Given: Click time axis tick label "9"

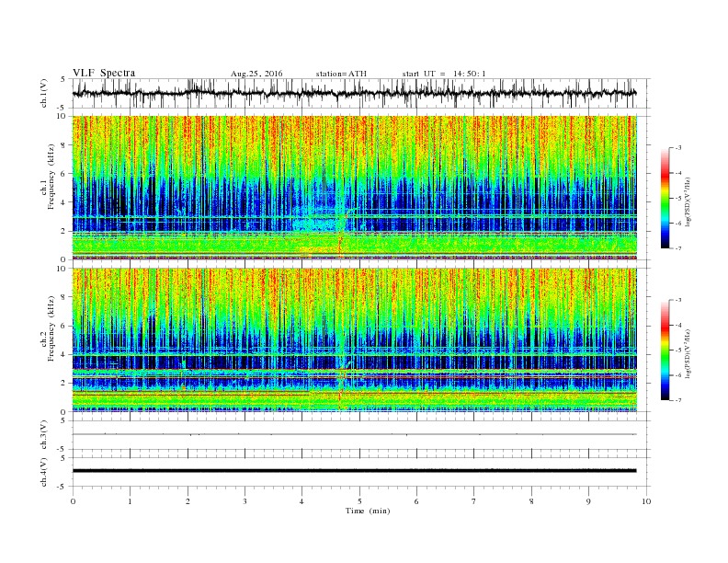Looking at the screenshot, I should (x=588, y=501).
